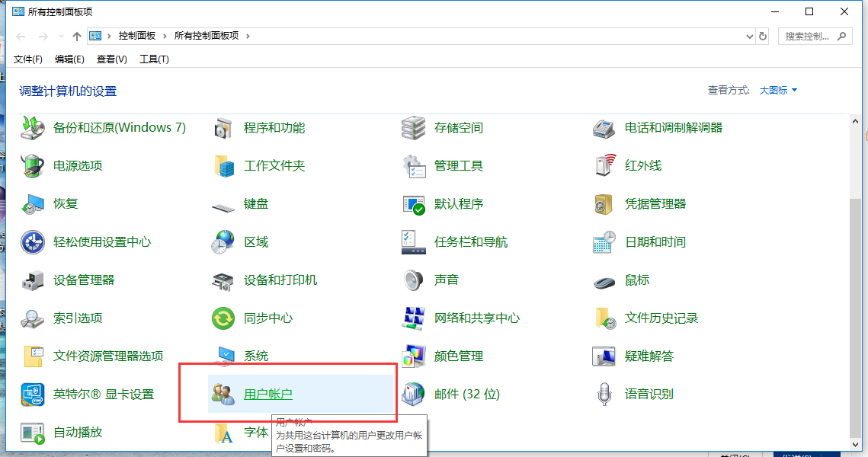Open the 工具(T) menu
This screenshot has height=457, width=868.
tap(153, 59)
